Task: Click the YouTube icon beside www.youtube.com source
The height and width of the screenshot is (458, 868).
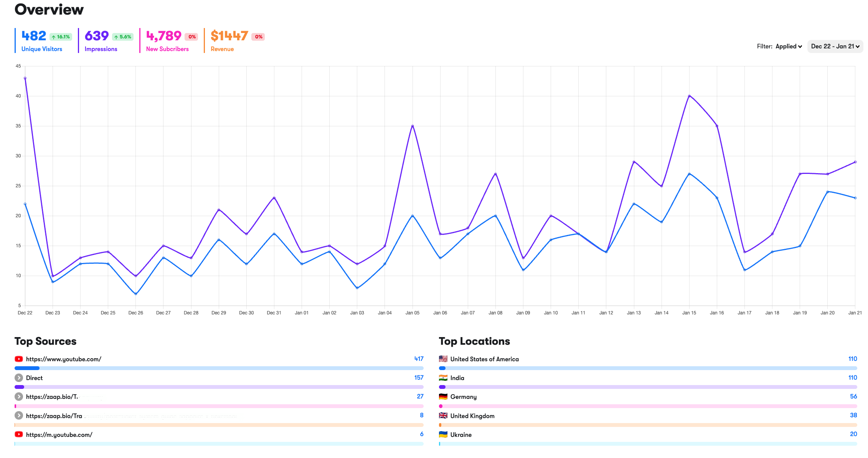Action: 18,359
